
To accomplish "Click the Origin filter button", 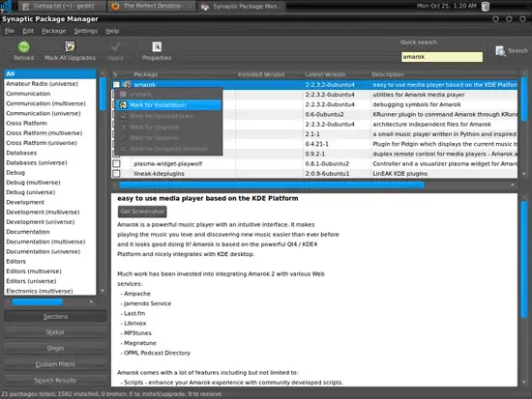I will (55, 348).
